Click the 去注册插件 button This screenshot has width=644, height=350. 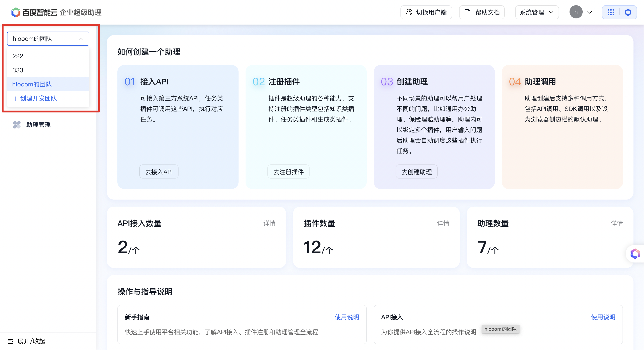(x=288, y=172)
